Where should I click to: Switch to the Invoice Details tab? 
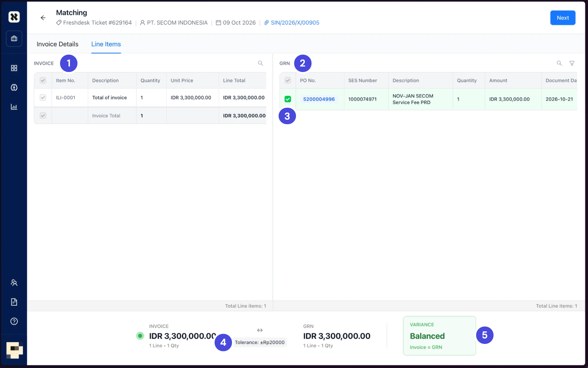point(57,44)
